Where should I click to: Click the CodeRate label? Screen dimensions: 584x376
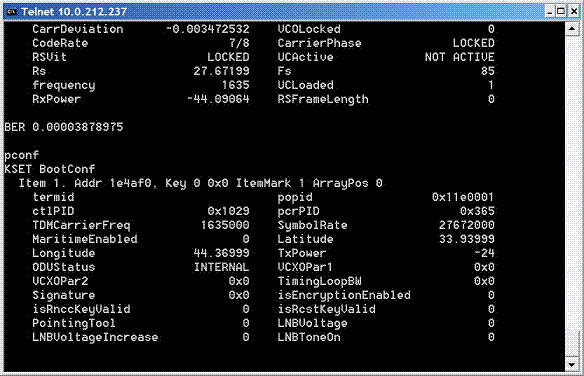point(60,43)
